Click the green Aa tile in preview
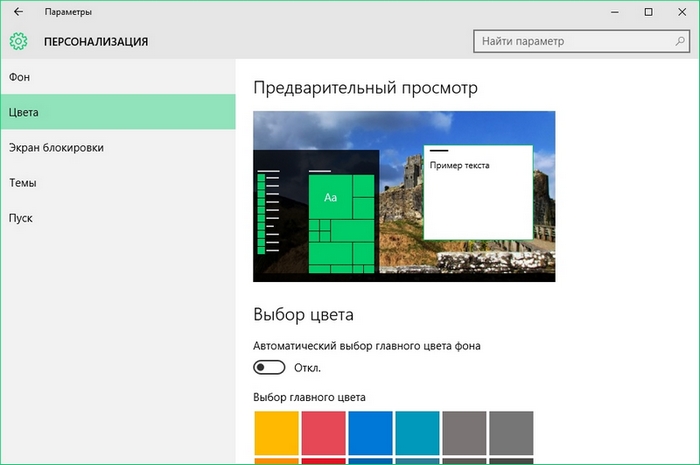 [331, 198]
